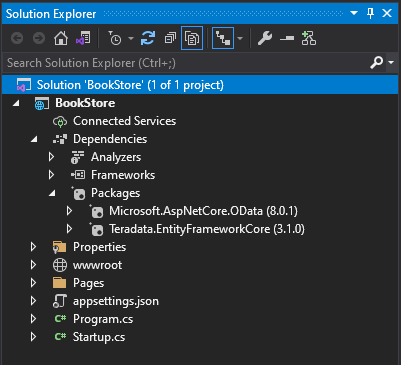Select the wwwroot label

point(98,265)
